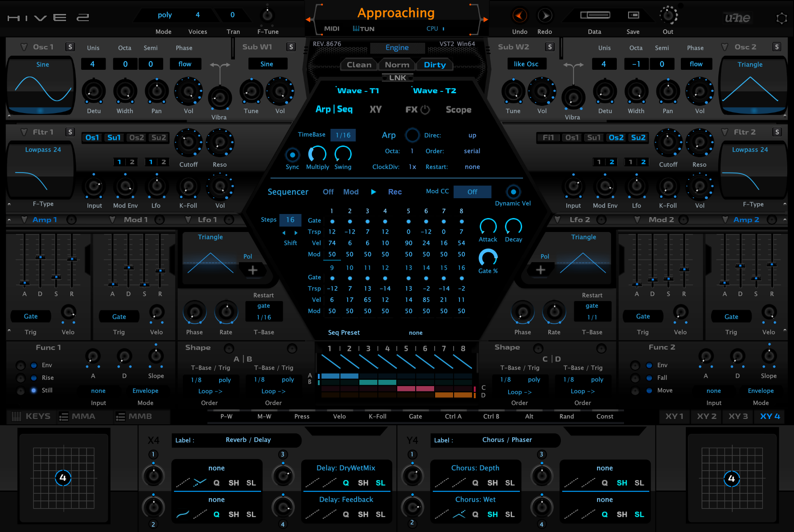The image size is (794, 532).
Task: Click the TUN microtuning button
Action: click(x=364, y=29)
